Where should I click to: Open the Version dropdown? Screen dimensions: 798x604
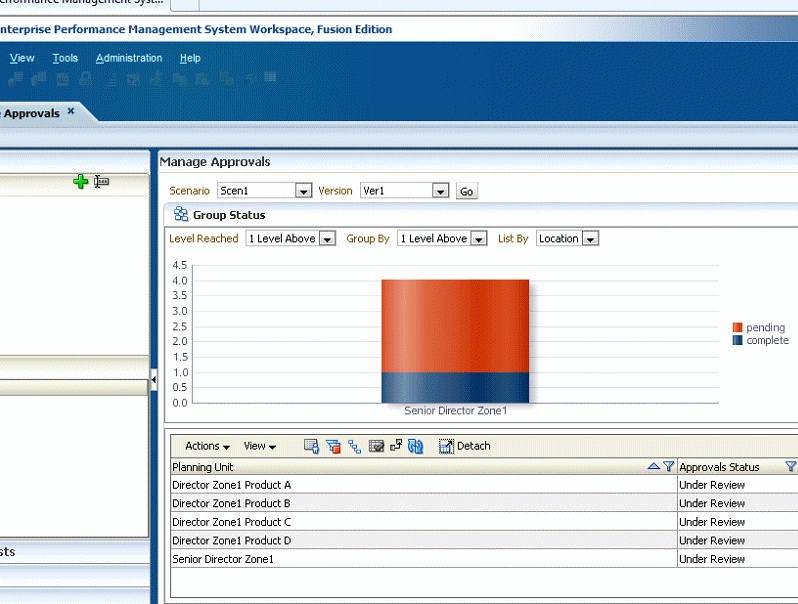point(440,191)
